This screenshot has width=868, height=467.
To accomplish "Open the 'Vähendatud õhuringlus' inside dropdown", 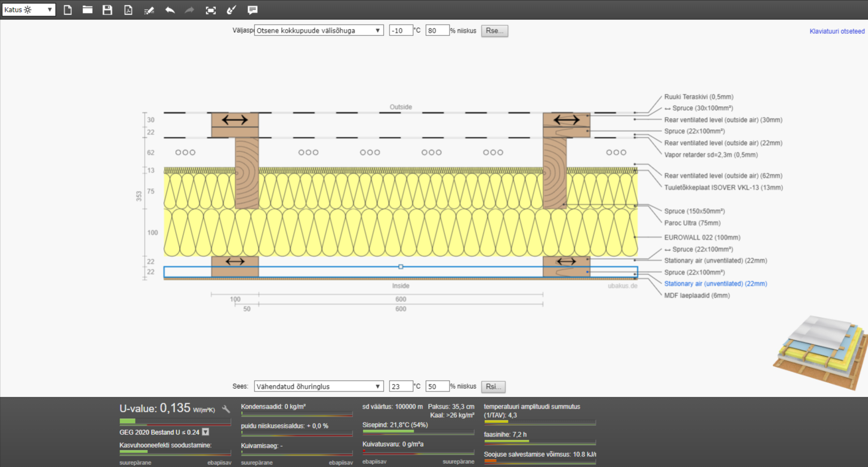I will tap(319, 387).
